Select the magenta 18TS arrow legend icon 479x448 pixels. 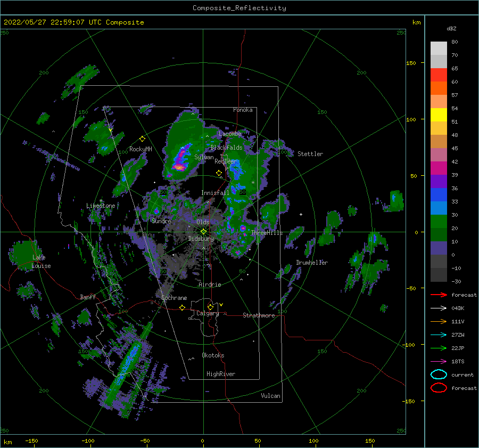(439, 362)
